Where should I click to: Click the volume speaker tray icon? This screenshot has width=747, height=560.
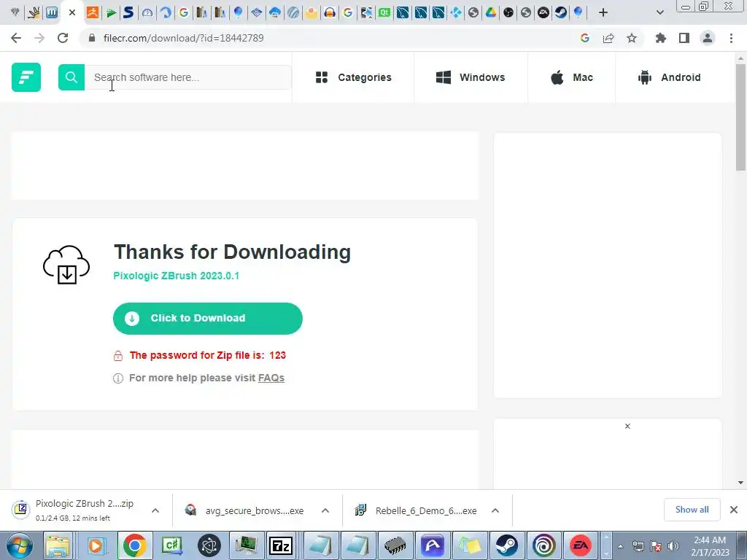[673, 546]
